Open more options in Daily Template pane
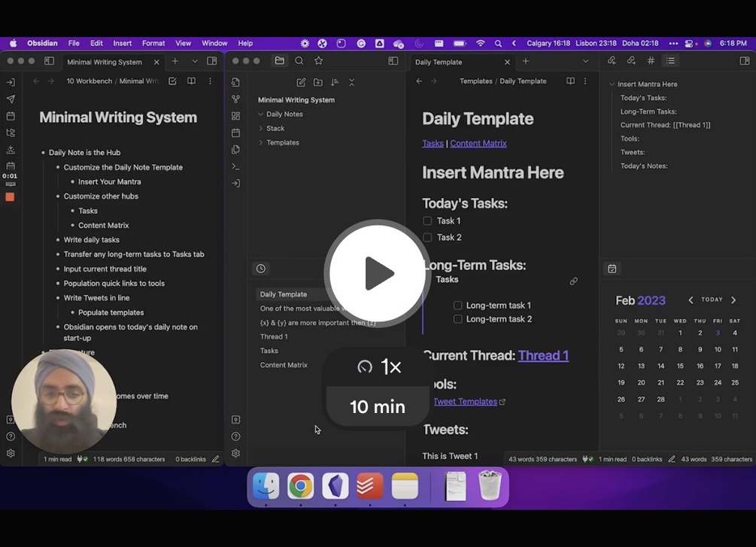 585,81
